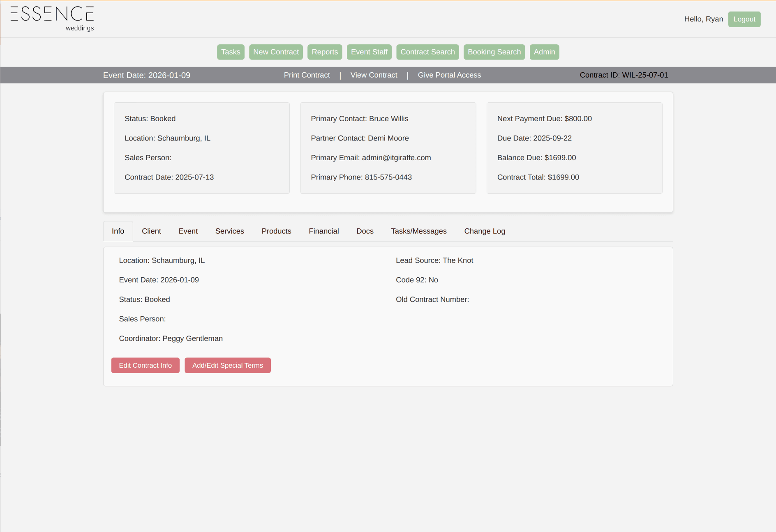This screenshot has width=776, height=532.
Task: View the contract document
Action: [374, 75]
